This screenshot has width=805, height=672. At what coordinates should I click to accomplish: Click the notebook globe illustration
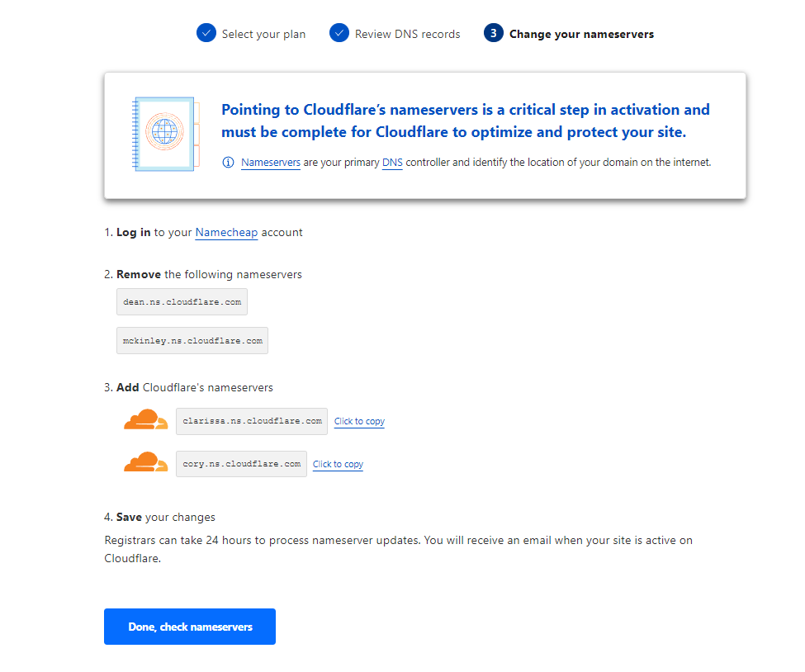tap(165, 134)
